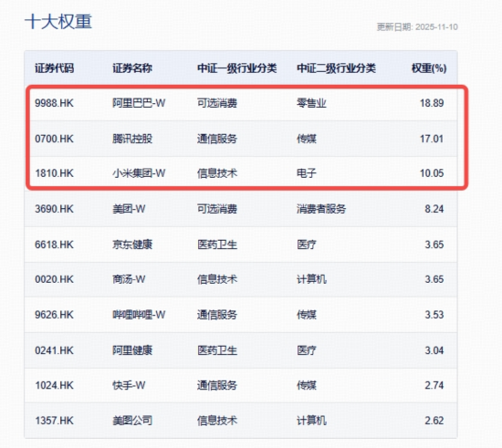Select the 权重(%) column header

click(429, 68)
